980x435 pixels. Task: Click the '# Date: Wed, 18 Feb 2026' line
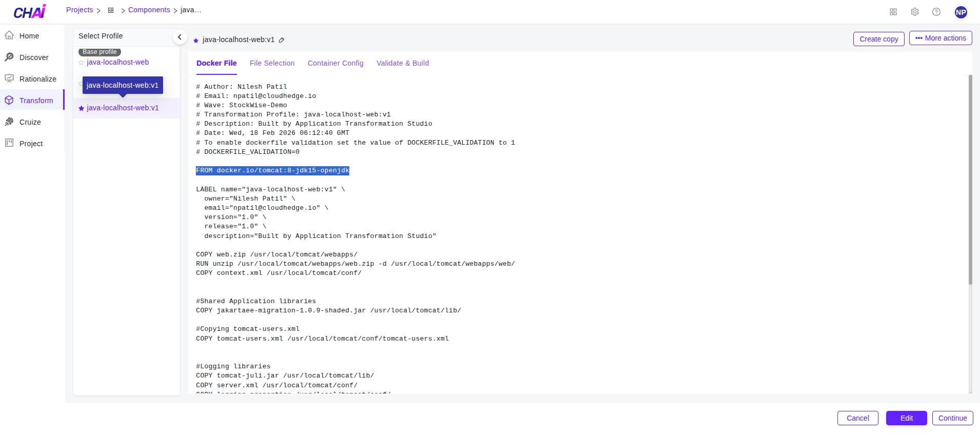[273, 133]
